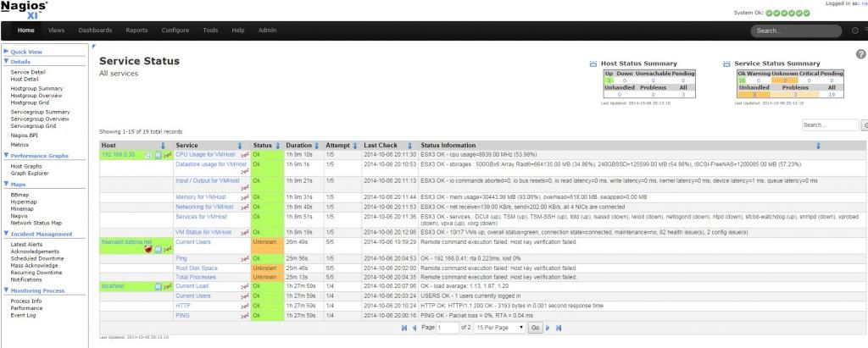Click service details icon for localhost host
The height and width of the screenshot is (348, 868).
[158, 286]
